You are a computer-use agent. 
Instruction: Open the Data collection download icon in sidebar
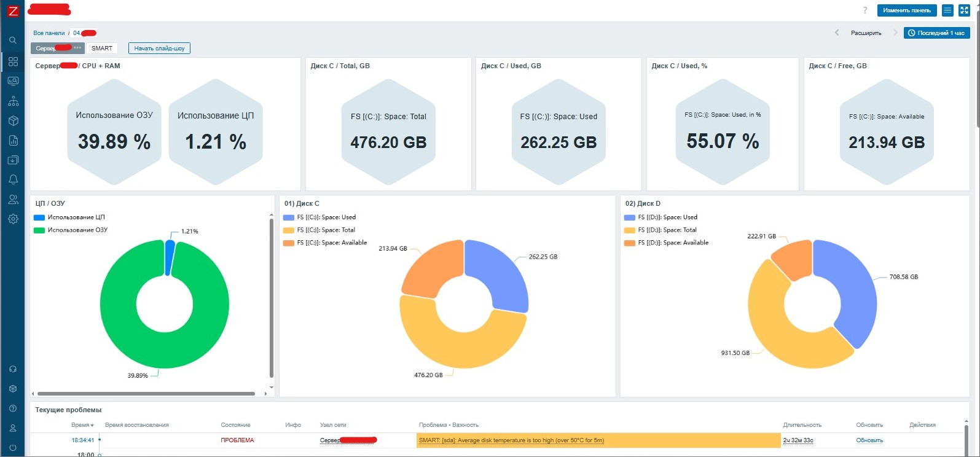(13, 160)
